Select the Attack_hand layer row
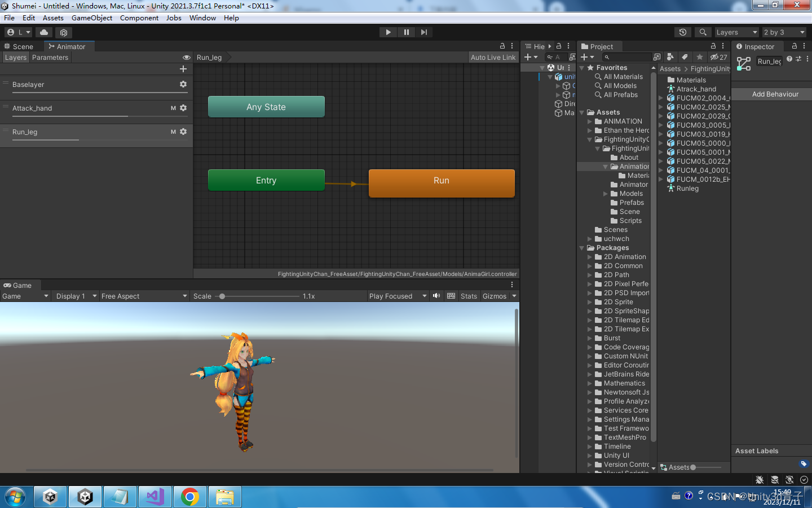The height and width of the screenshot is (508, 812). point(96,112)
